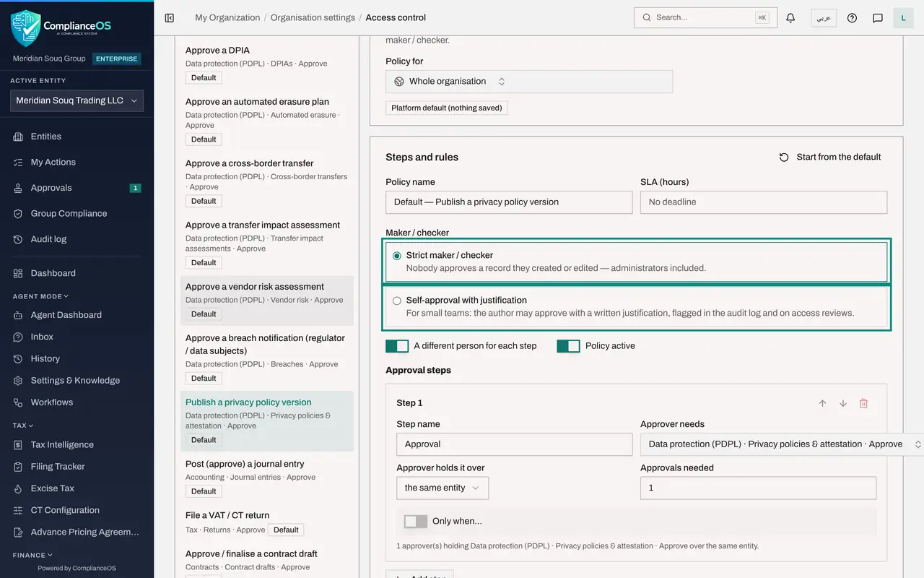Toggle the sidebar collapse icon
The width and height of the screenshot is (924, 578).
pyautogui.click(x=170, y=17)
